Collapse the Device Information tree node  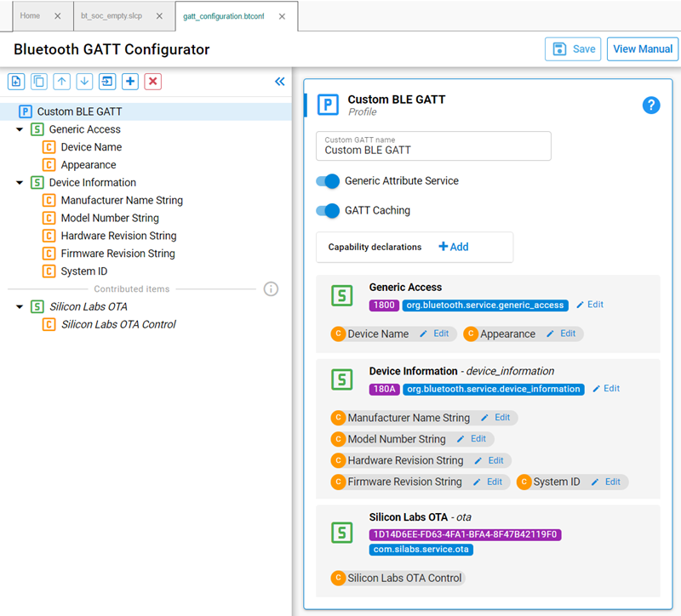[x=20, y=183]
